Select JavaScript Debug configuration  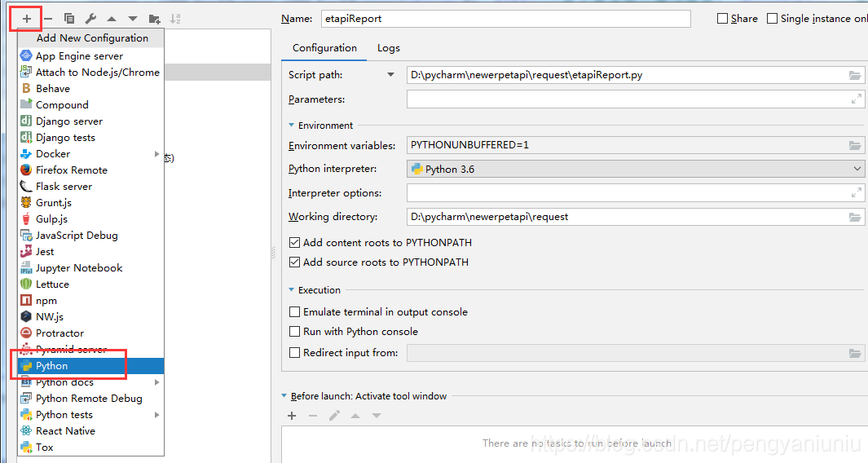click(90, 236)
